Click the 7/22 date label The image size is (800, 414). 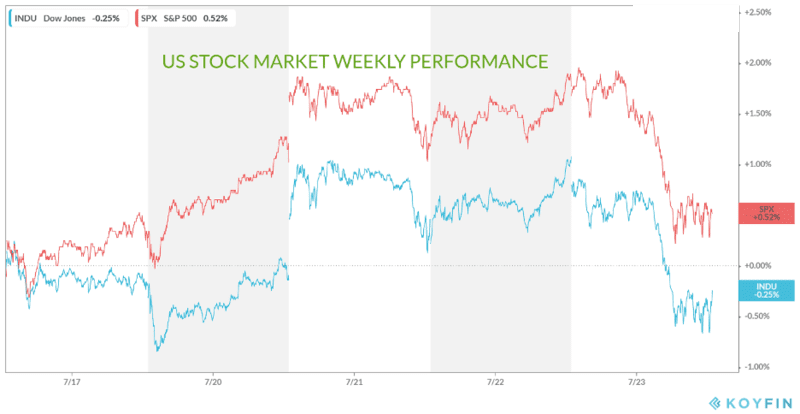tap(496, 381)
